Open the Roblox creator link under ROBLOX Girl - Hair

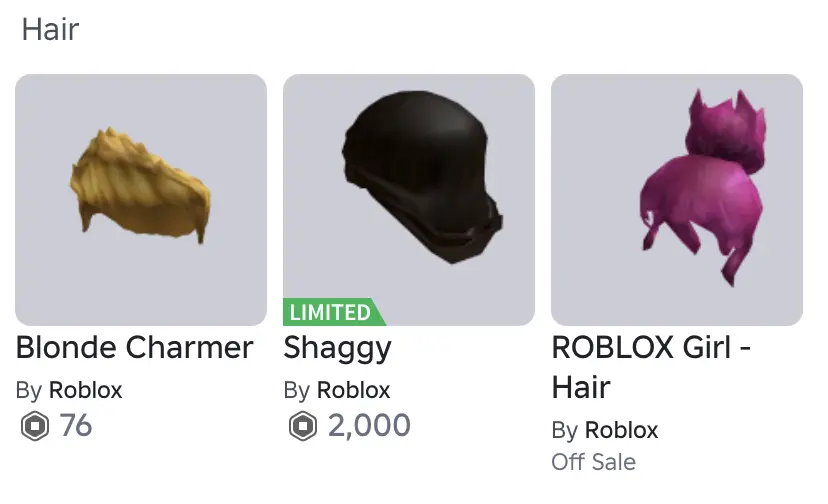pos(621,431)
